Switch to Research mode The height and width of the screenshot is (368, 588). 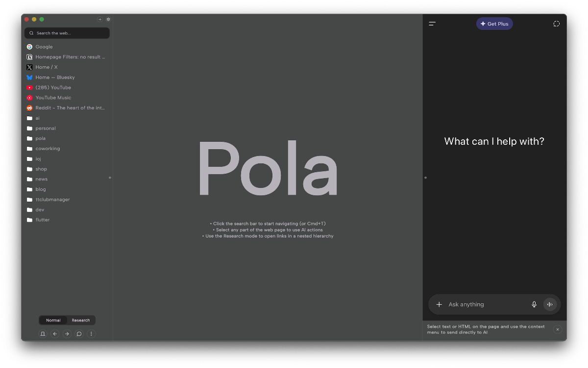pyautogui.click(x=81, y=320)
